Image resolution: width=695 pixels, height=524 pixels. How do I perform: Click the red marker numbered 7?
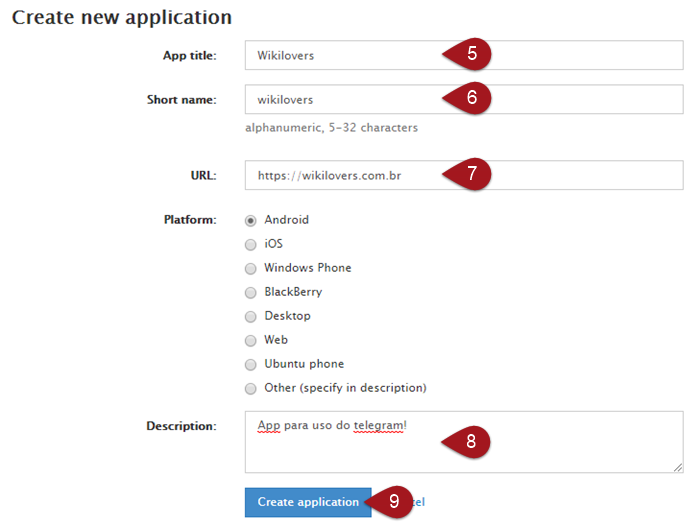pyautogui.click(x=470, y=174)
